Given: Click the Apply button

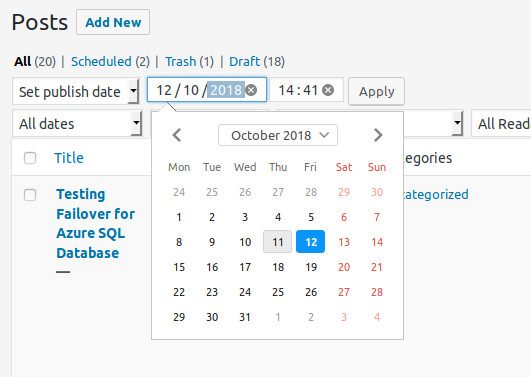Looking at the screenshot, I should [377, 91].
